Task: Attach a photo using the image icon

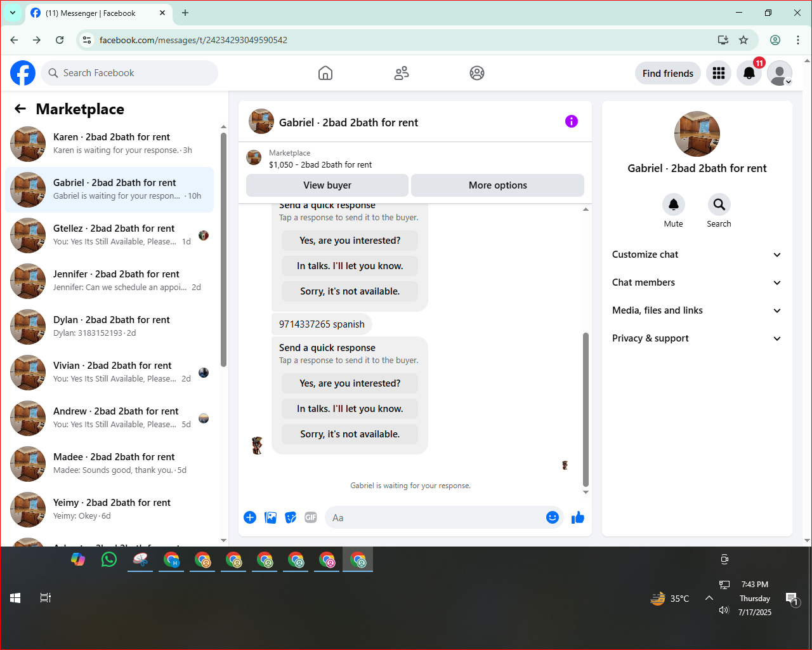Action: 270,517
